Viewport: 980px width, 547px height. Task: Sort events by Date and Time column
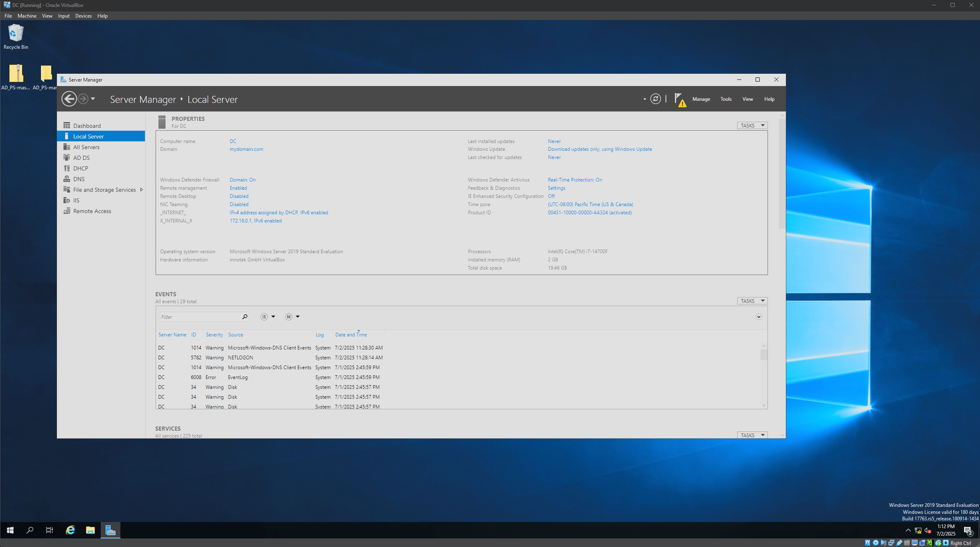click(351, 335)
